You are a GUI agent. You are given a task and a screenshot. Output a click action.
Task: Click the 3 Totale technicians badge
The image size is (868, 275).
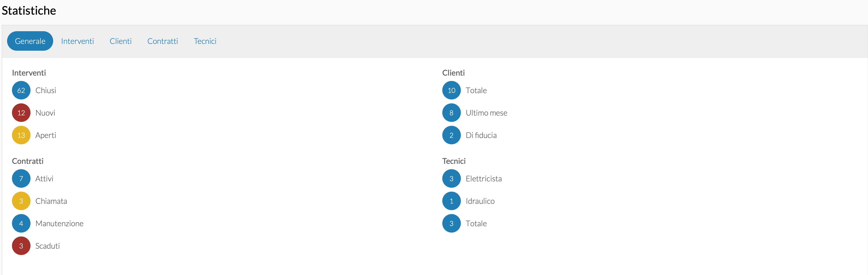click(x=451, y=224)
